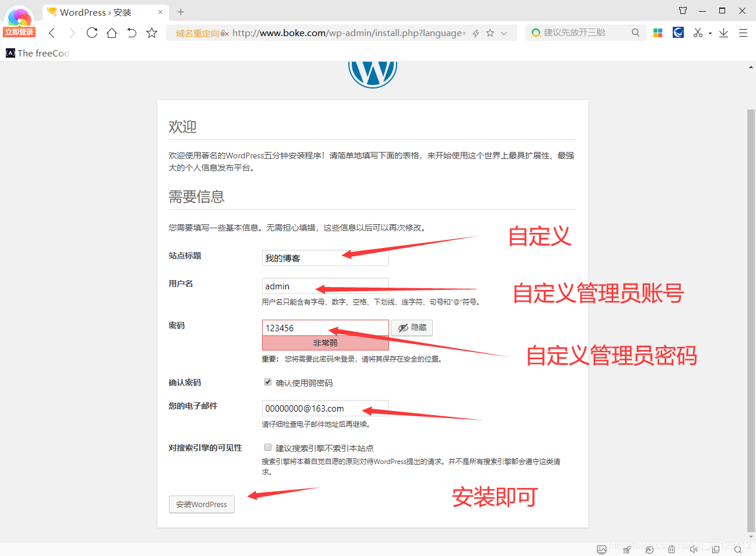
Task: Click the blue browser extension icon
Action: tap(678, 33)
